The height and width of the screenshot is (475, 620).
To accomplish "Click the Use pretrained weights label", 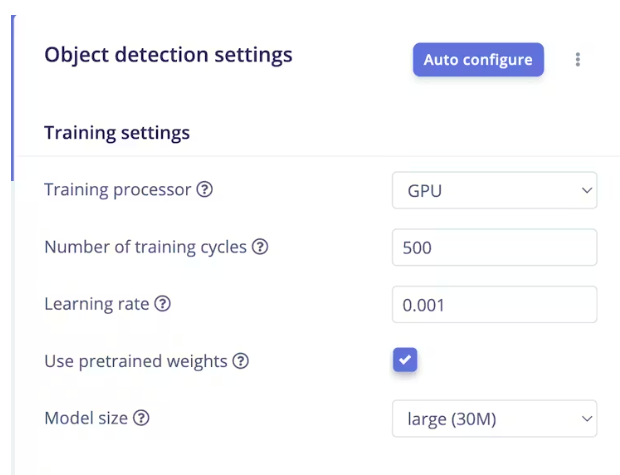I will 135,362.
